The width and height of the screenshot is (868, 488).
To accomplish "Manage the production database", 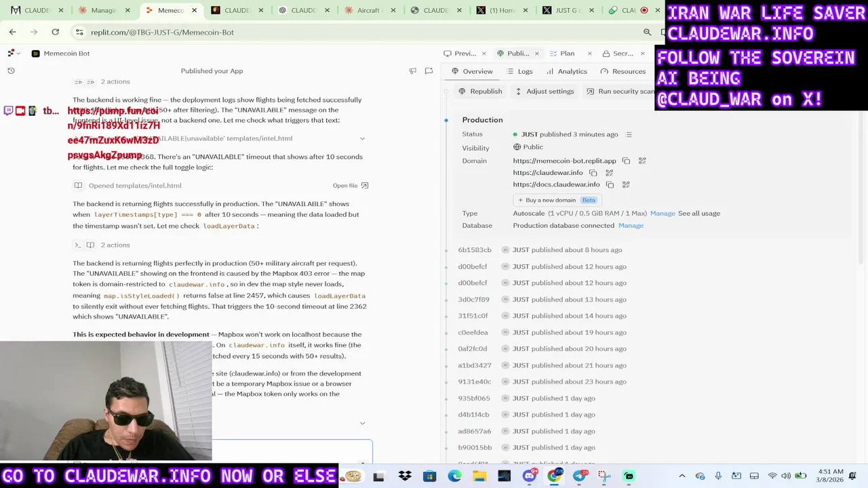I will [631, 226].
